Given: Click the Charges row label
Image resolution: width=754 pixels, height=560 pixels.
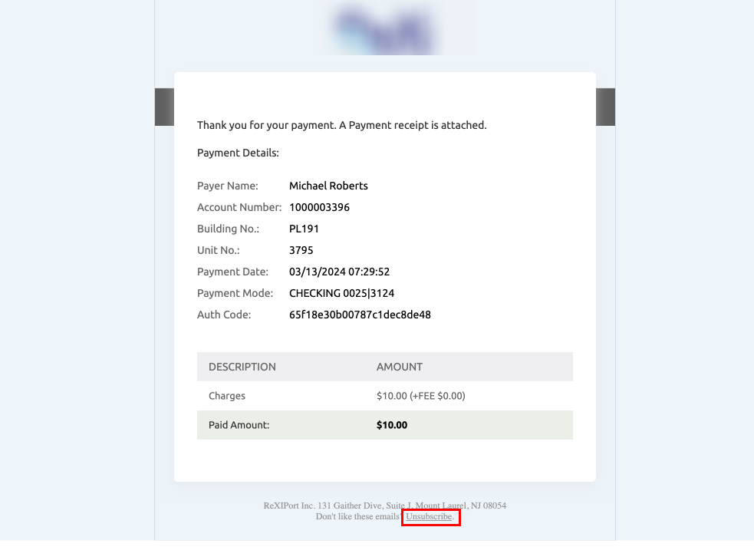Looking at the screenshot, I should [x=227, y=396].
